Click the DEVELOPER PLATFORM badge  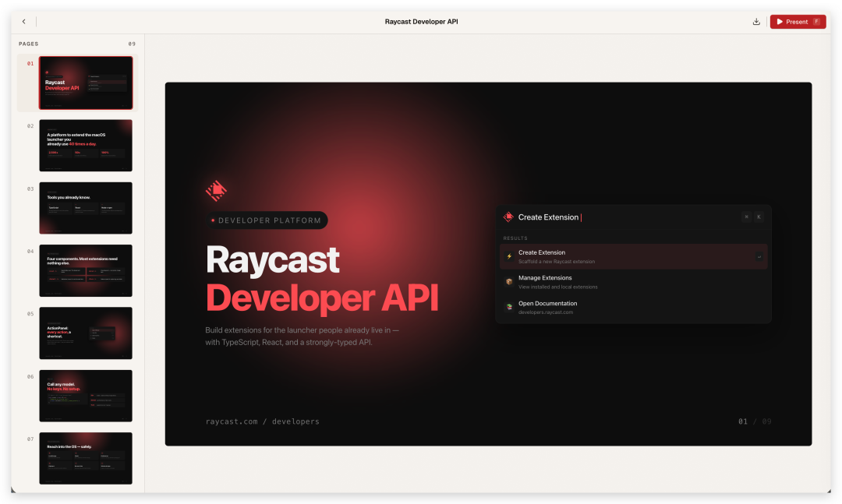click(x=267, y=220)
